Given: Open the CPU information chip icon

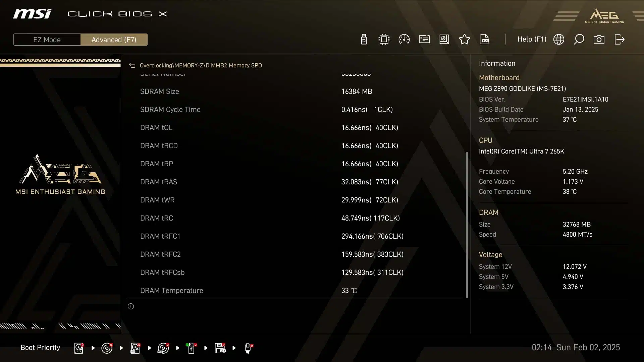Looking at the screenshot, I should (384, 40).
